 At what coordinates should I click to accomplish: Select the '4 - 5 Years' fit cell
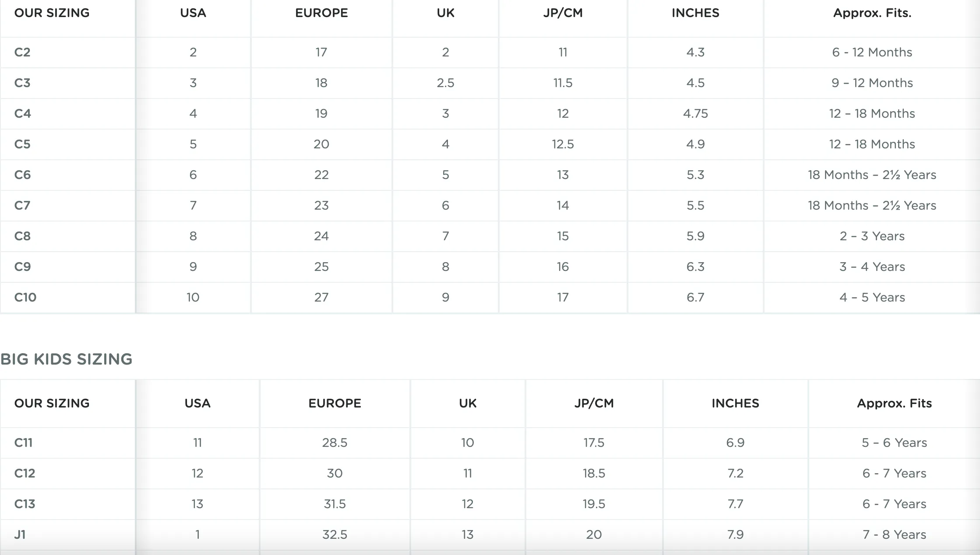pos(872,297)
